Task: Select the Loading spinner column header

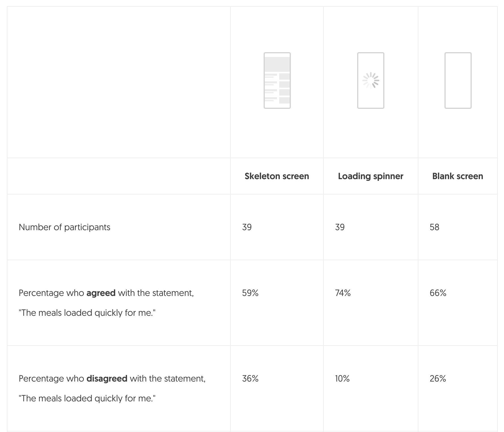Action: click(370, 176)
